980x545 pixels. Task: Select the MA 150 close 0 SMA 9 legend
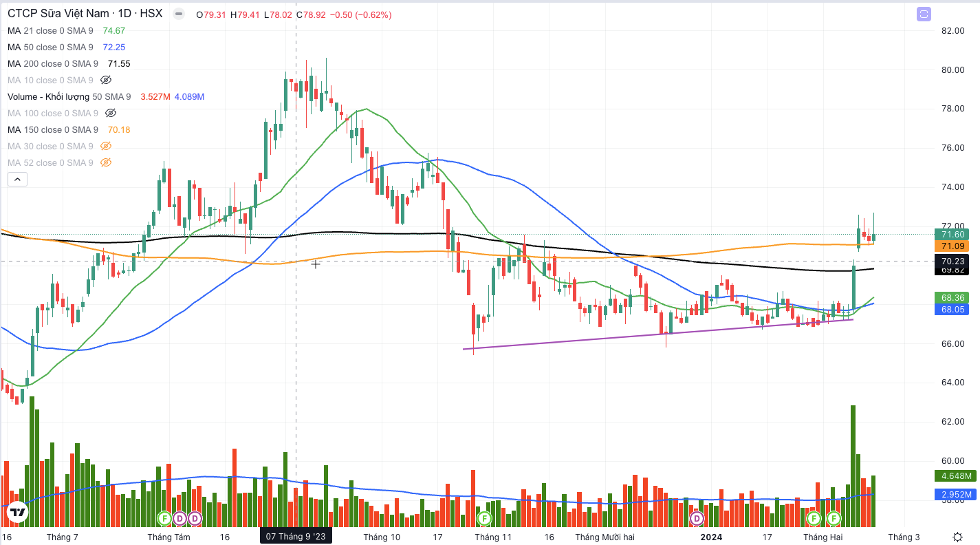click(53, 129)
